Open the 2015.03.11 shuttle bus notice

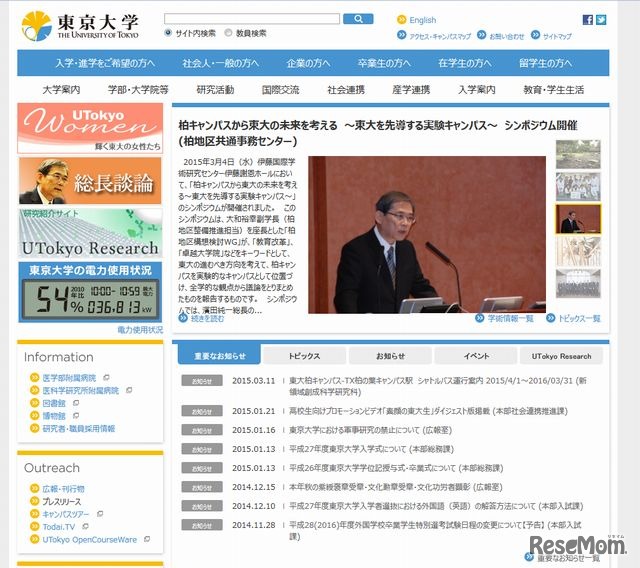tap(438, 386)
